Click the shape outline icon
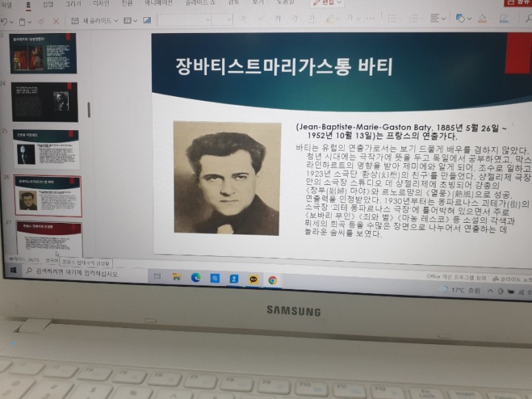The width and height of the screenshot is (532, 399). click(504, 19)
